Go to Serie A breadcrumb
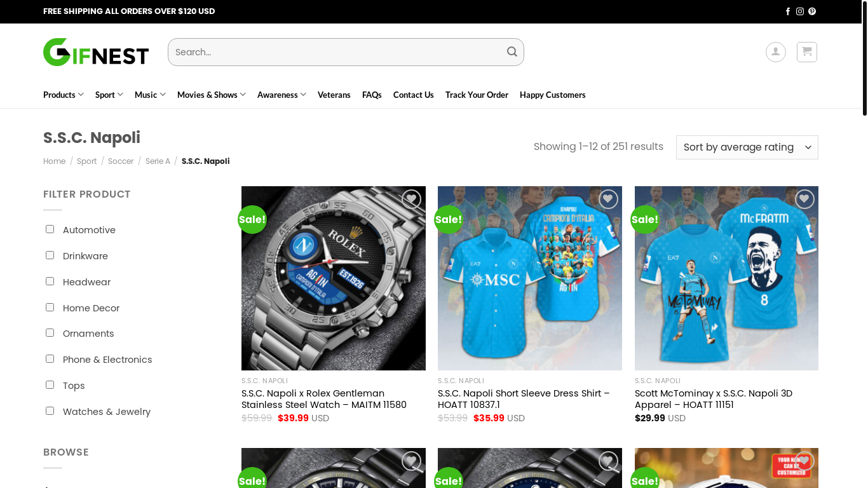The width and height of the screenshot is (868, 488). point(158,161)
